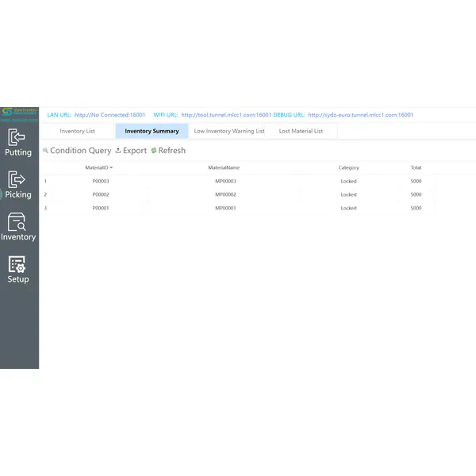The width and height of the screenshot is (476, 476).
Task: Click row number 1
Action: coord(45,181)
